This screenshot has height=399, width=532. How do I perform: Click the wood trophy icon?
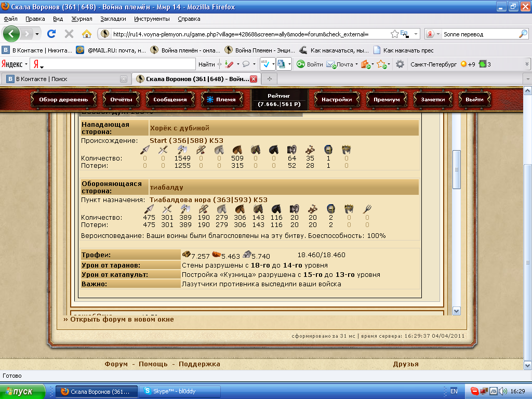pyautogui.click(x=187, y=254)
